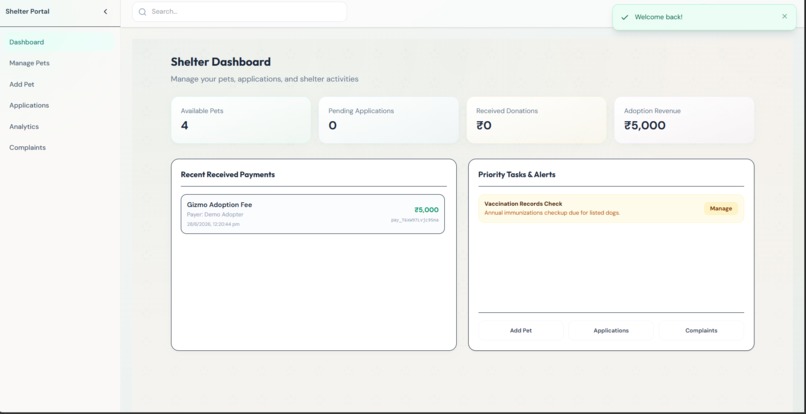Click the checkmark icon in Welcome back toast
The image size is (806, 414).
click(625, 17)
